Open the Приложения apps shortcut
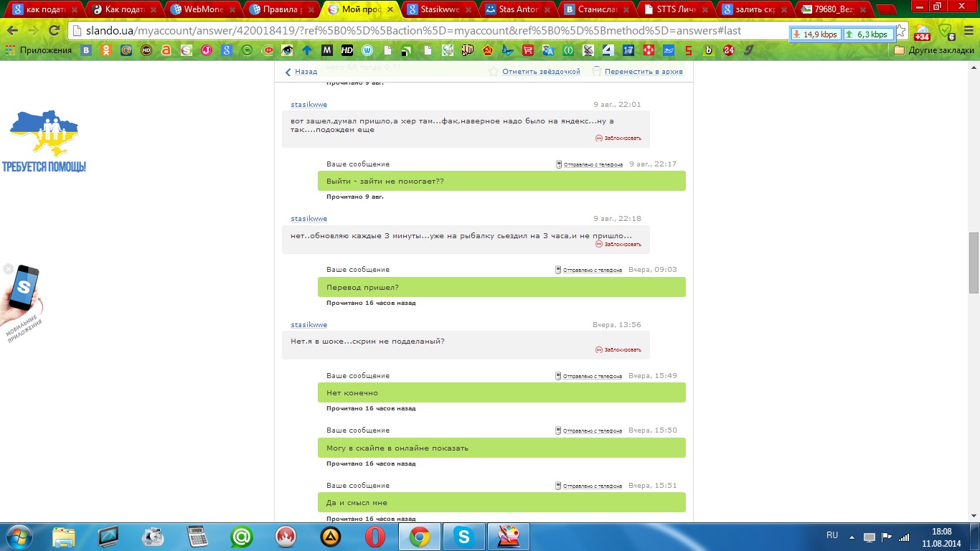The width and height of the screenshot is (980, 551). [39, 50]
